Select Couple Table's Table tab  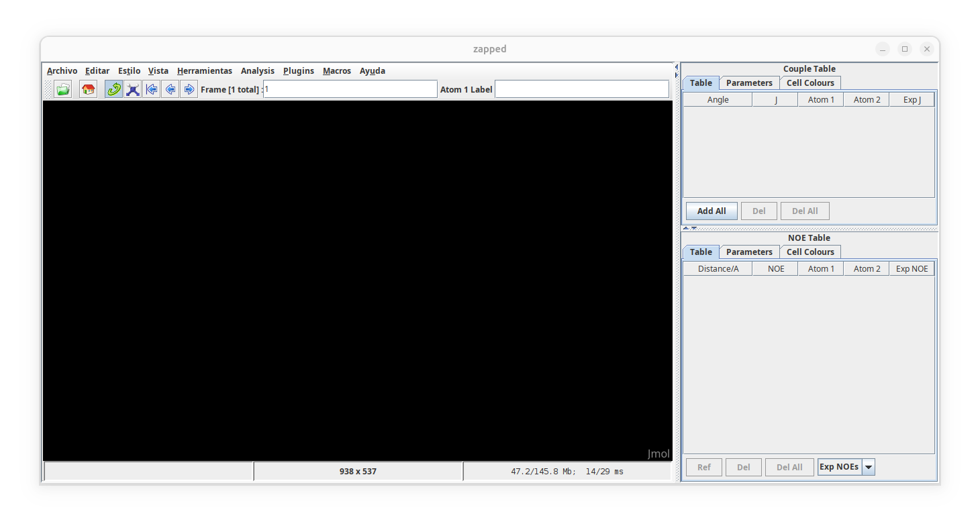701,83
